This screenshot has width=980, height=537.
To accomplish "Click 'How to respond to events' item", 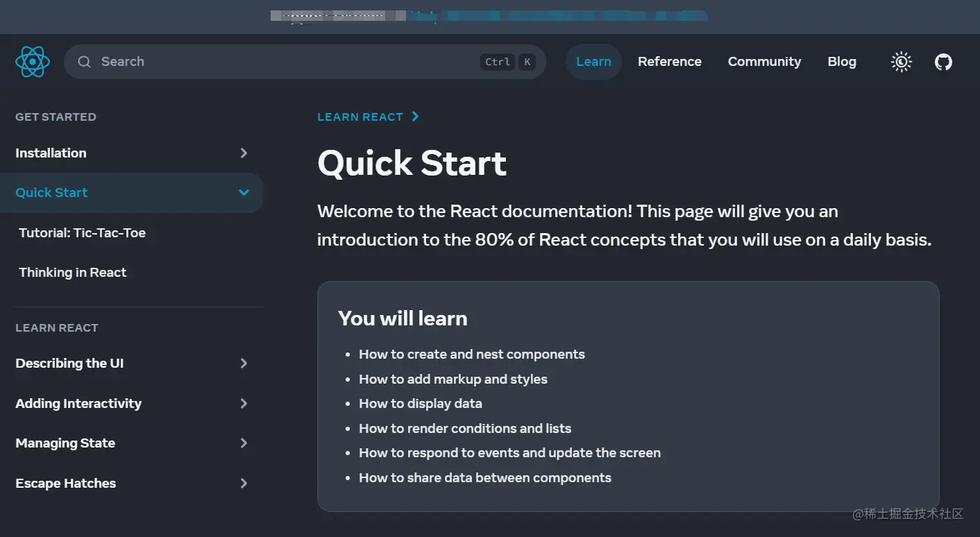I will point(509,452).
